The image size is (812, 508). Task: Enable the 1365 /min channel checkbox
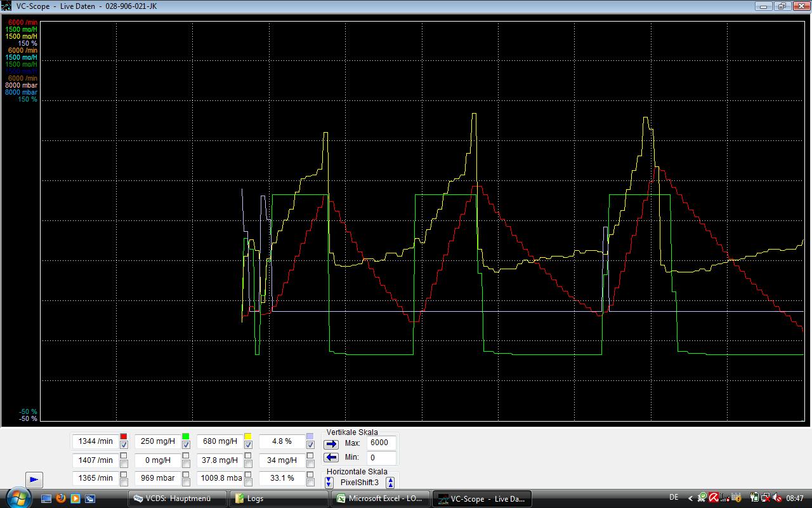124,483
